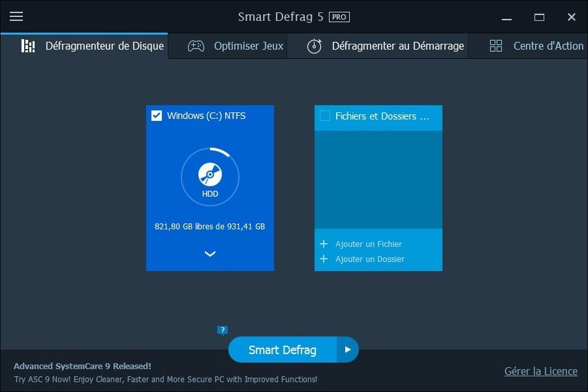Start the Smart Defrag button
588x392 pixels.
pos(283,350)
